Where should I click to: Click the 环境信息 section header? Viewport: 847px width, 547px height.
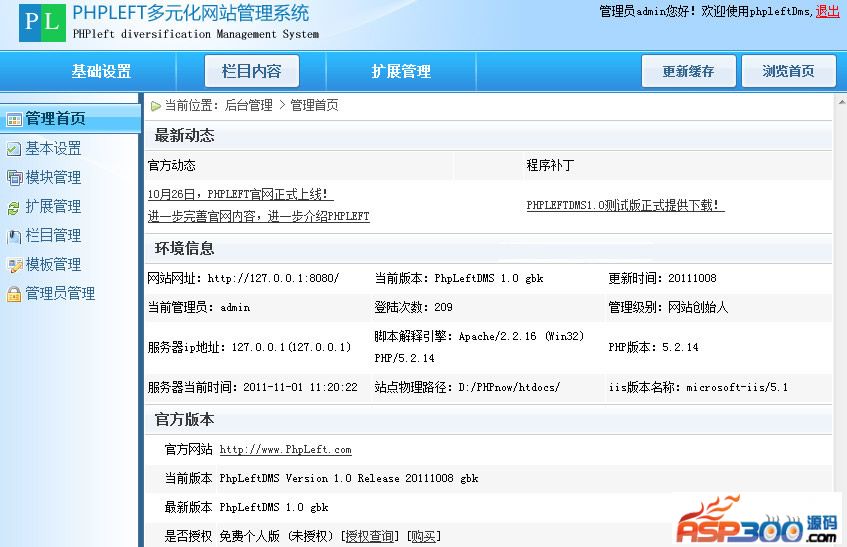pos(184,248)
